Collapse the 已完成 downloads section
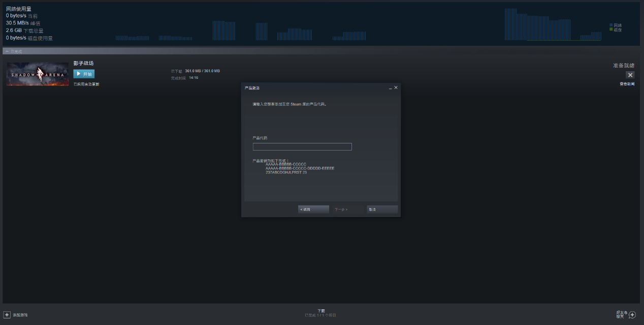Screen dimensions: 644x325 (x=7, y=51)
